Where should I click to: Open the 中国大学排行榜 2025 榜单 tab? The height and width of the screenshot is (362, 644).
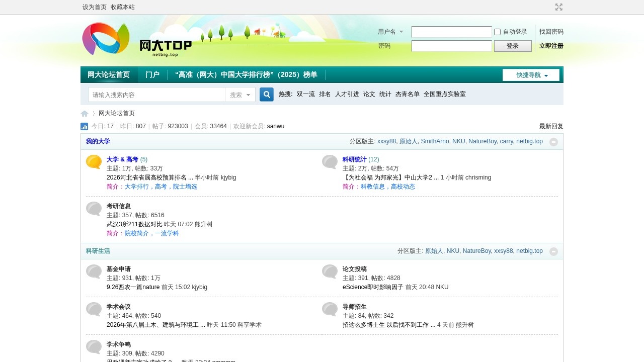tap(246, 75)
